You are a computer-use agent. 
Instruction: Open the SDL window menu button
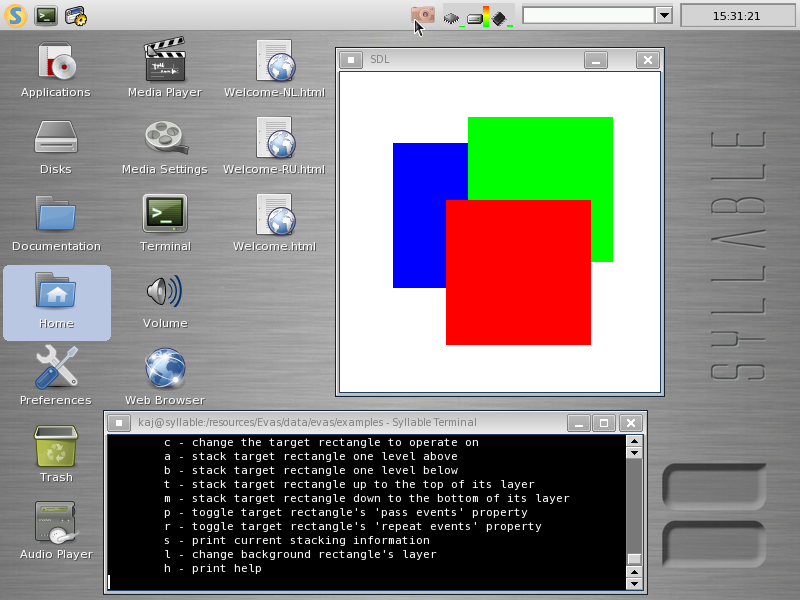click(x=351, y=60)
